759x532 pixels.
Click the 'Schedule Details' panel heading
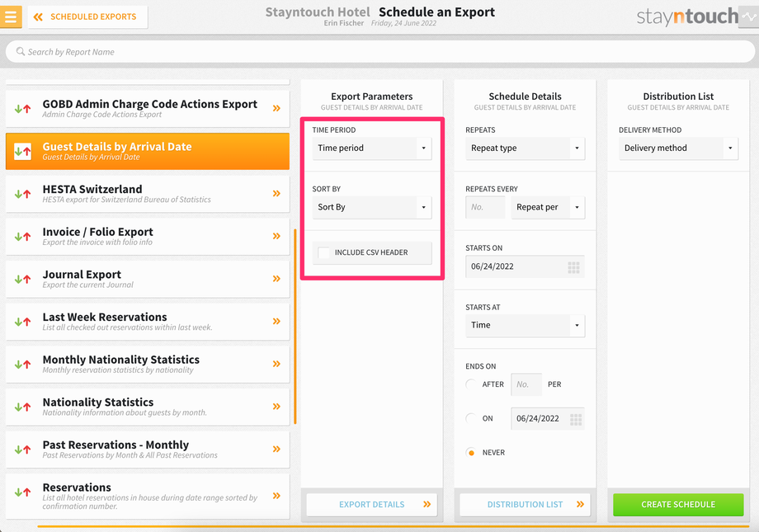pos(526,97)
